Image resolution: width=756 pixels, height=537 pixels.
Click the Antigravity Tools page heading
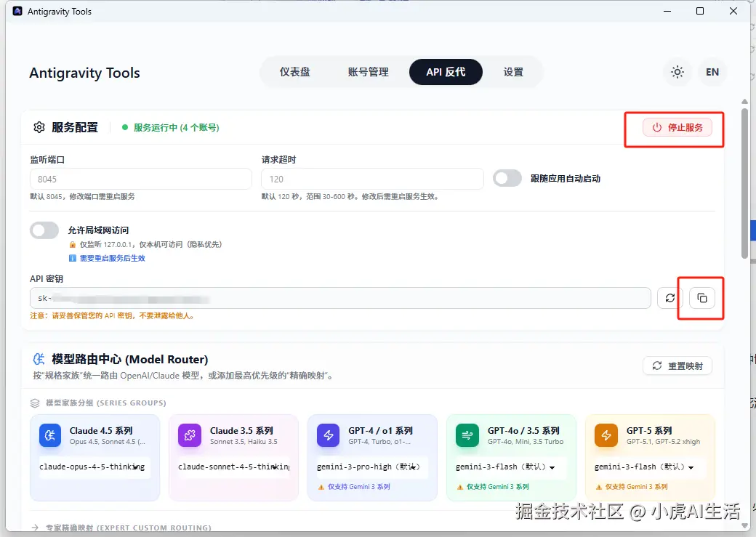(x=84, y=73)
